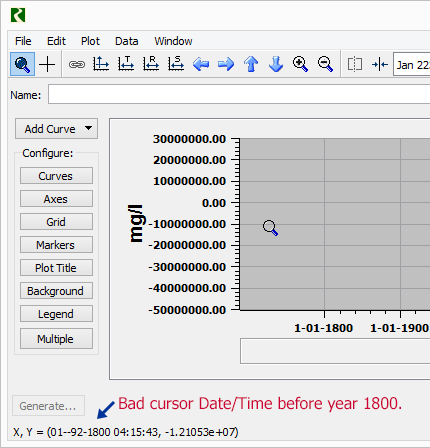Select the zoom magnifier tool
This screenshot has height=448, width=430.
point(22,64)
